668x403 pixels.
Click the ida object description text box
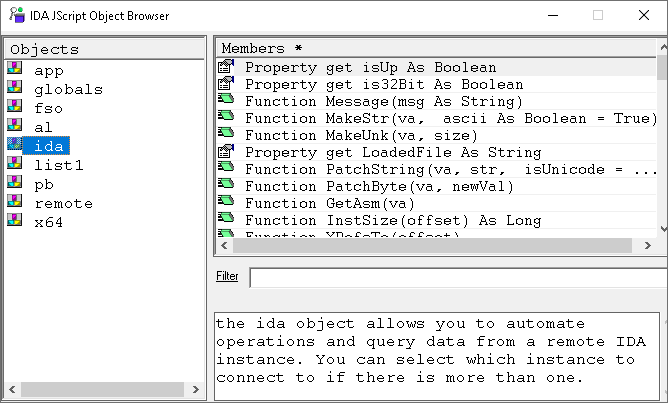tap(437, 356)
